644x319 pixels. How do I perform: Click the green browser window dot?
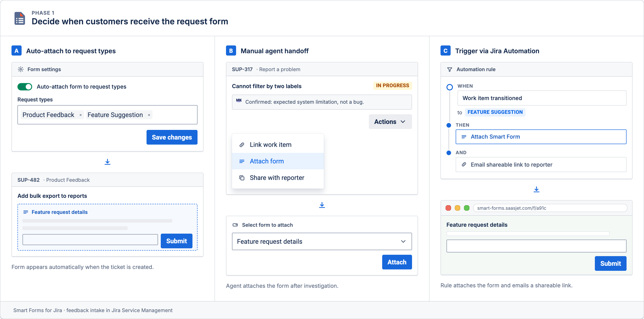466,208
